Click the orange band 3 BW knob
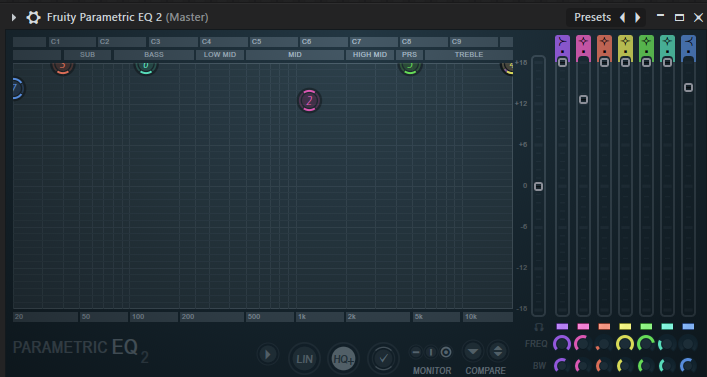 tap(604, 365)
